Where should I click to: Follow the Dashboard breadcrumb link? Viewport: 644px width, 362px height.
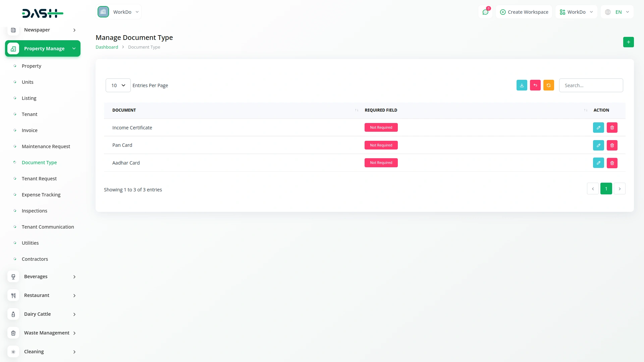107,47
